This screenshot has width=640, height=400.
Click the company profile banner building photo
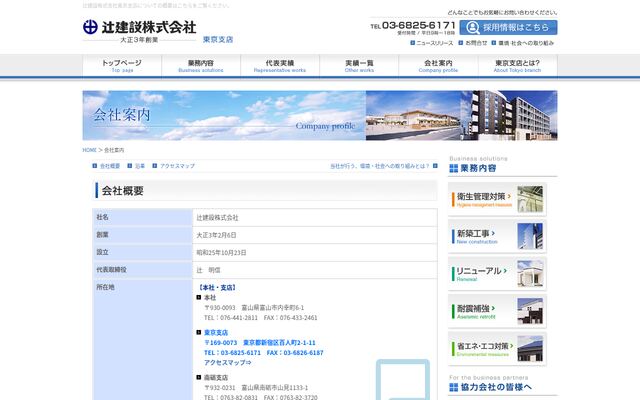pos(462,116)
